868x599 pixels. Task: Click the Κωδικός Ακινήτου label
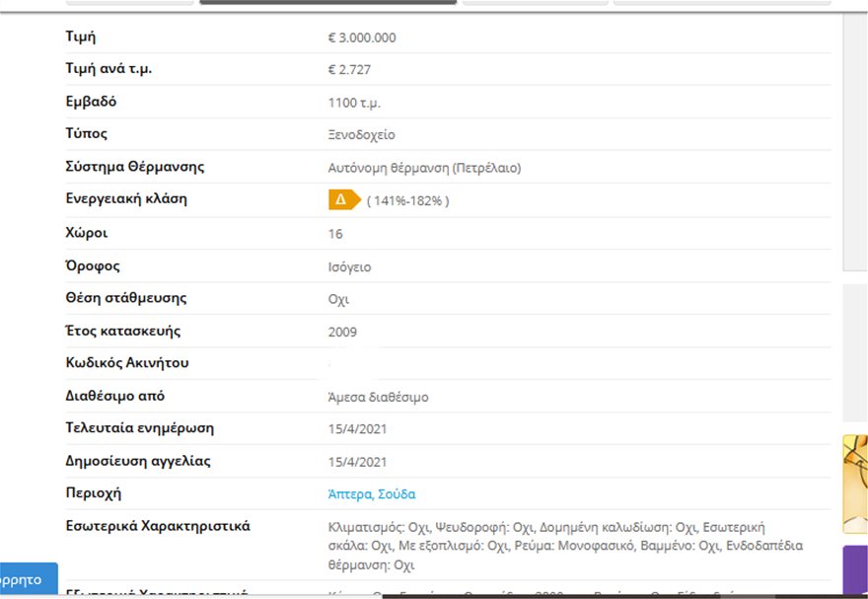(127, 363)
